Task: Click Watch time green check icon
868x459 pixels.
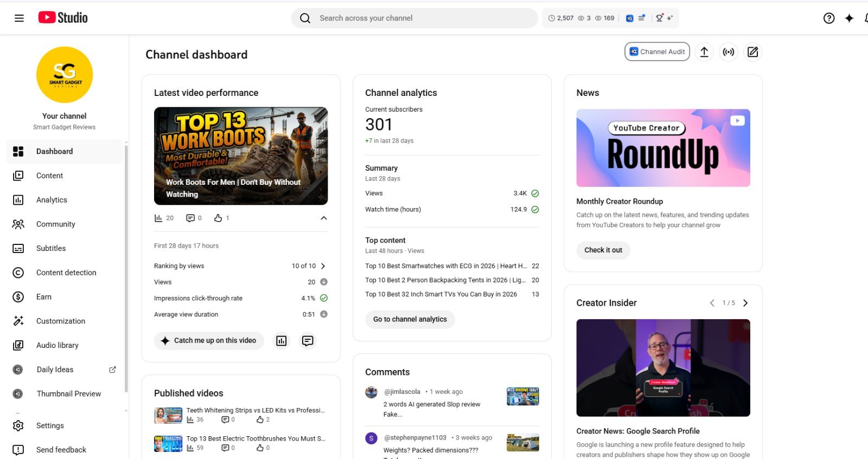Action: point(535,210)
